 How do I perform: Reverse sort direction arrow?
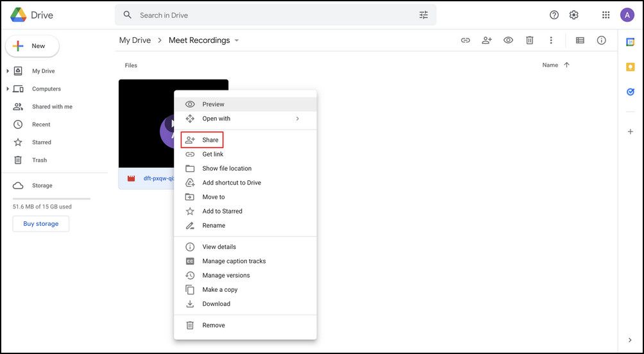tap(567, 65)
